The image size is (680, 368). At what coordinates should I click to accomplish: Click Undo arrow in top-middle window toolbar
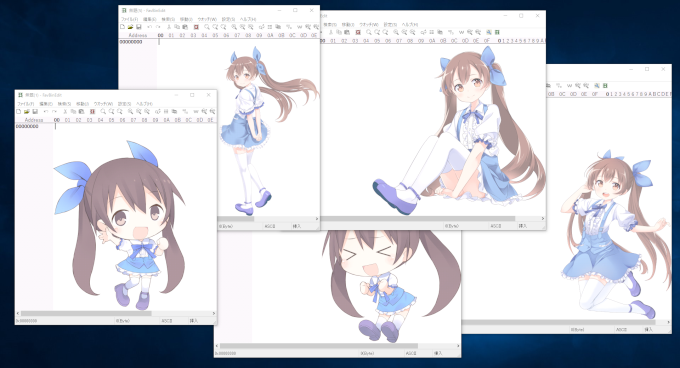[149, 27]
